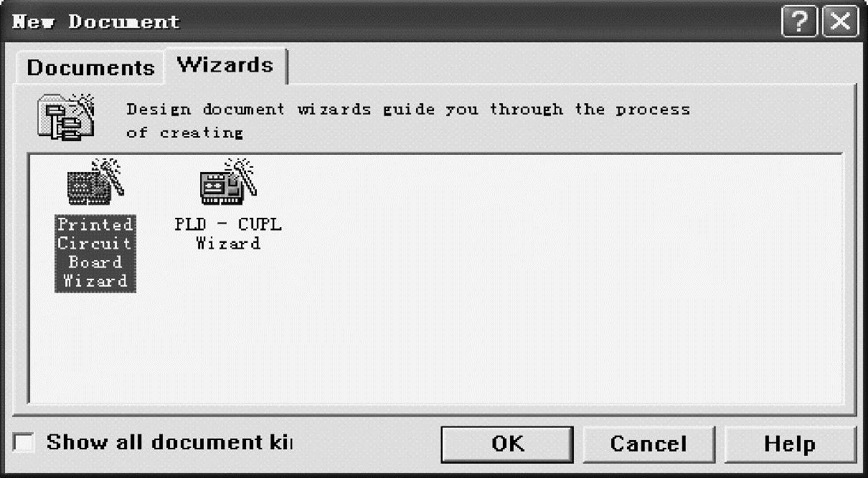Image resolution: width=868 pixels, height=478 pixels.
Task: Enable the Show all document kinds checkbox
Action: coord(24,442)
